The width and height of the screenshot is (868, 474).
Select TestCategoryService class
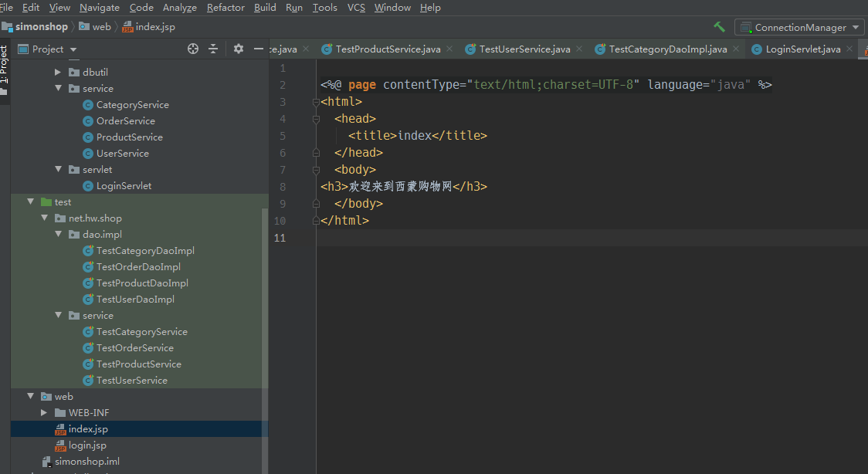[142, 331]
